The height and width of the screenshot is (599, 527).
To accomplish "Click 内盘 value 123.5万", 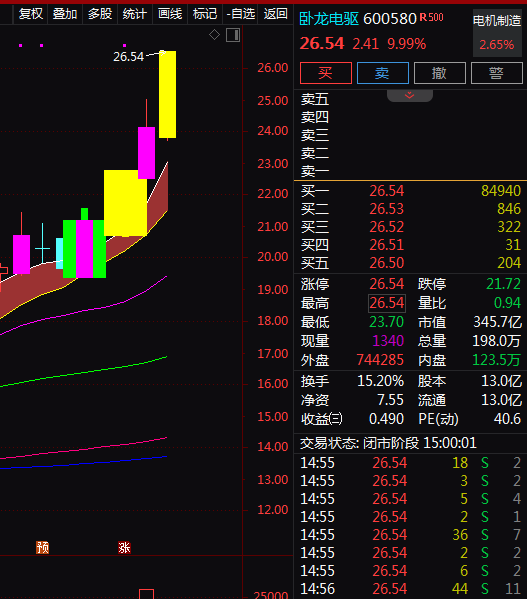I will pos(496,359).
